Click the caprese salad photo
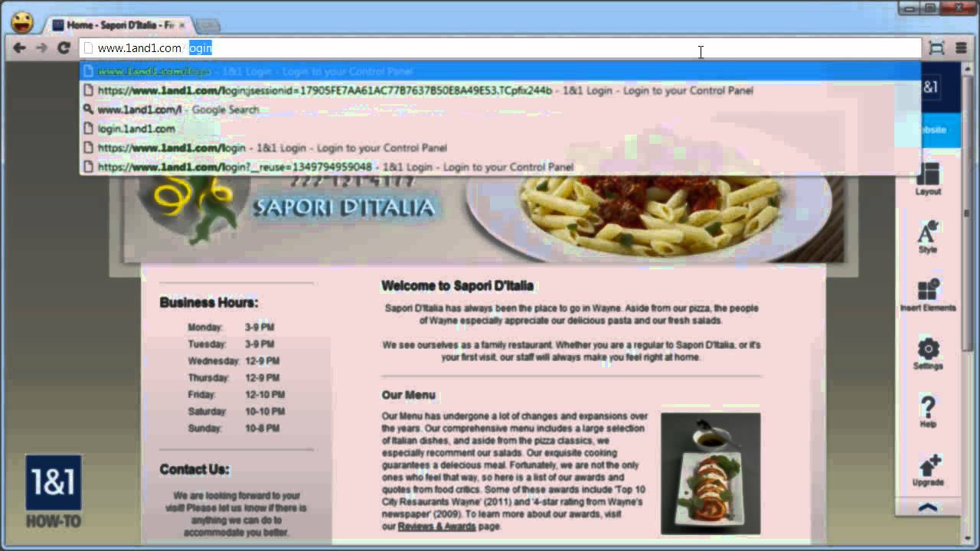Viewport: 980px width, 551px height. tap(710, 473)
